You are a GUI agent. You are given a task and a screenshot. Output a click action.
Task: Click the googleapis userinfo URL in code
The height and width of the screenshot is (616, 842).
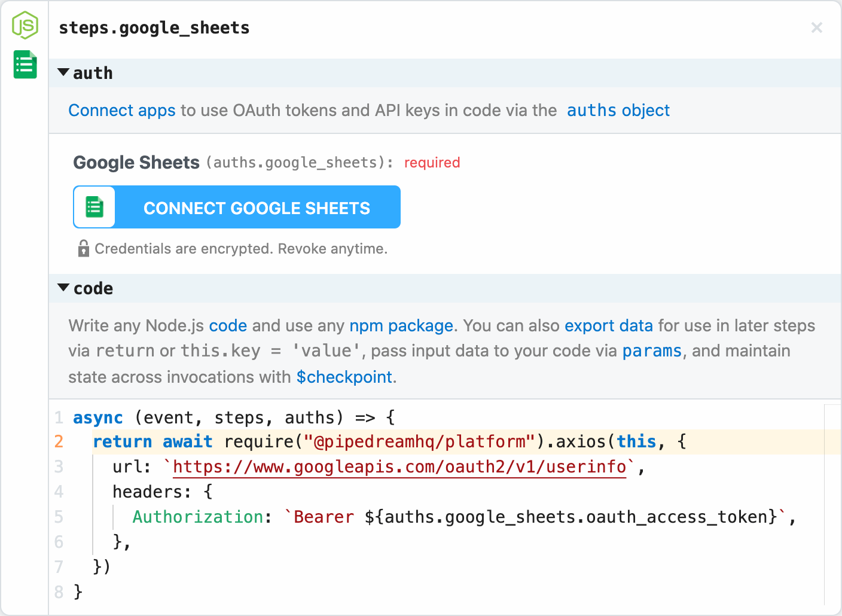click(399, 466)
